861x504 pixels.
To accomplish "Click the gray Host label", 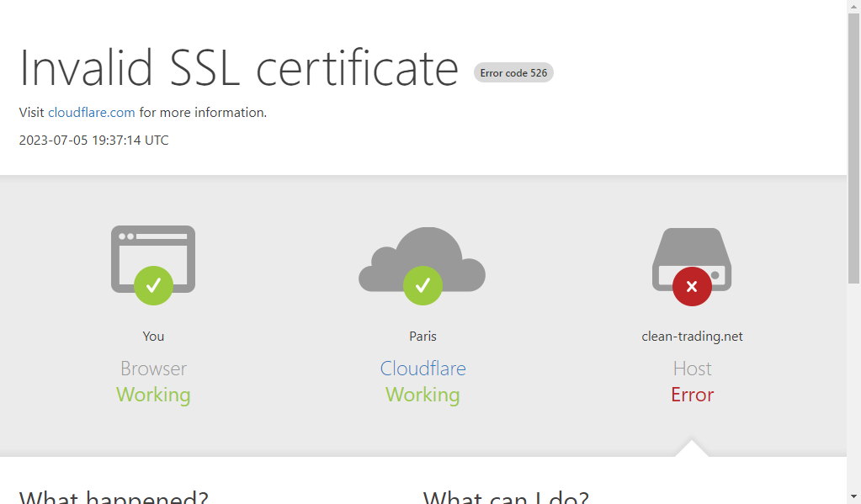I will click(x=692, y=369).
